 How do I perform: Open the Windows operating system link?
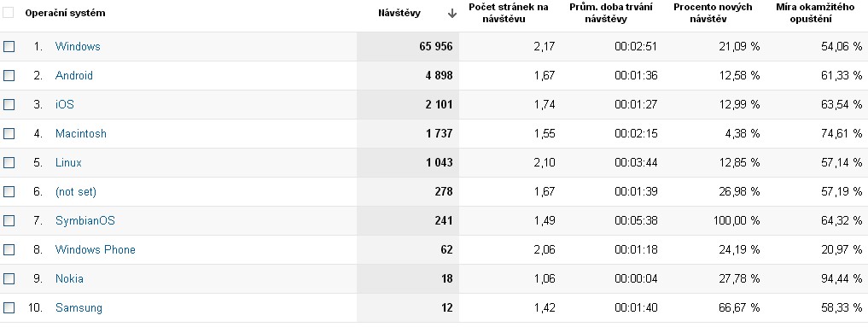pyautogui.click(x=78, y=46)
